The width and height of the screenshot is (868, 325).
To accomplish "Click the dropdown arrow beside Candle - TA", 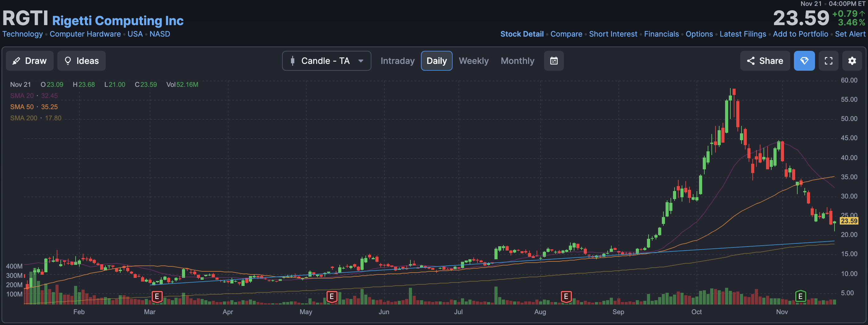I will pos(361,61).
